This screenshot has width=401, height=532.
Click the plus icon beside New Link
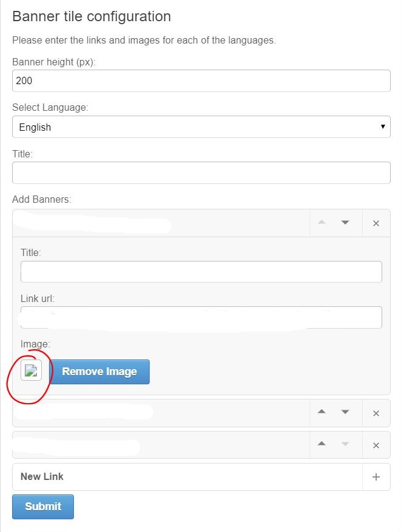click(x=376, y=477)
